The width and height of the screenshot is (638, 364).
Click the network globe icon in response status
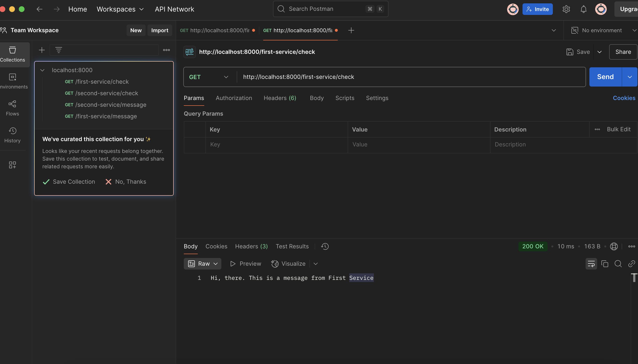pyautogui.click(x=614, y=246)
